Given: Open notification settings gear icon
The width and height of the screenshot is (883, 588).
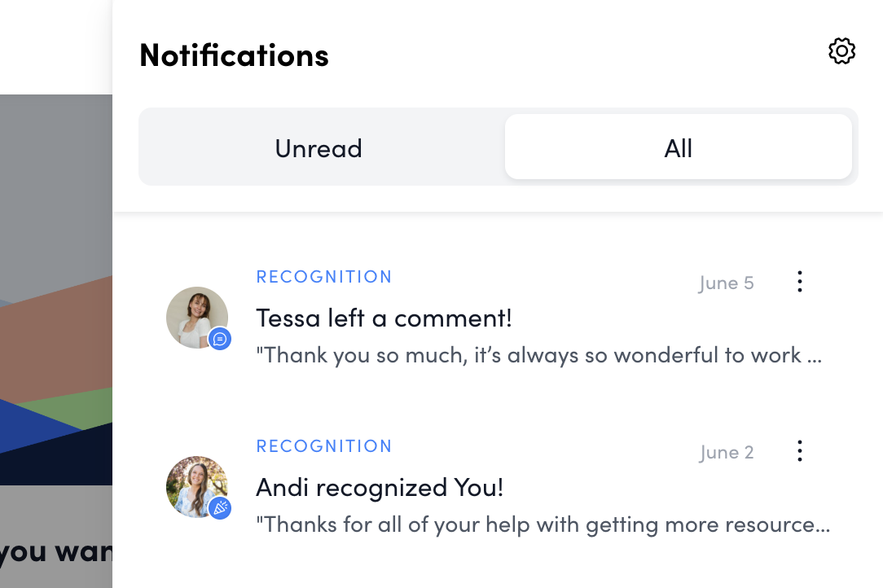Looking at the screenshot, I should 841,51.
